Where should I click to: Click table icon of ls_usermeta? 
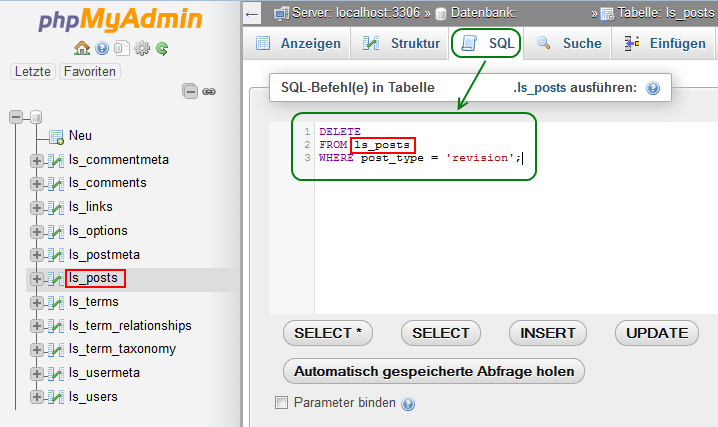pos(56,373)
